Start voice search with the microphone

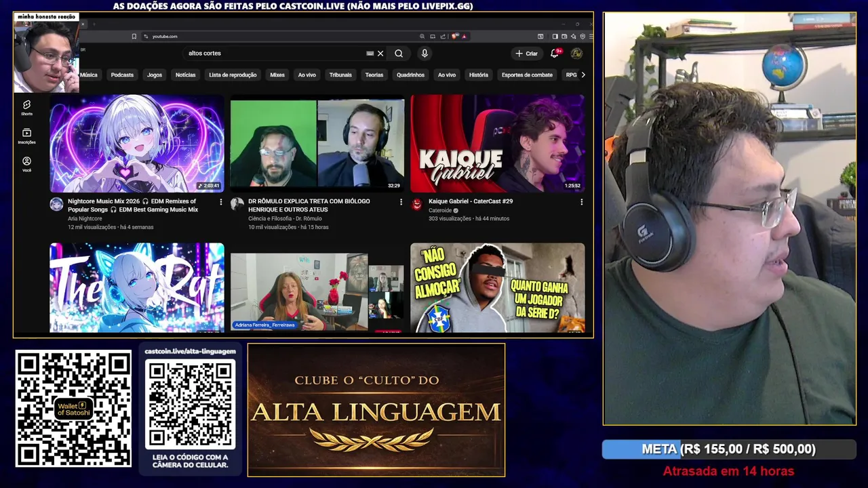click(x=425, y=54)
